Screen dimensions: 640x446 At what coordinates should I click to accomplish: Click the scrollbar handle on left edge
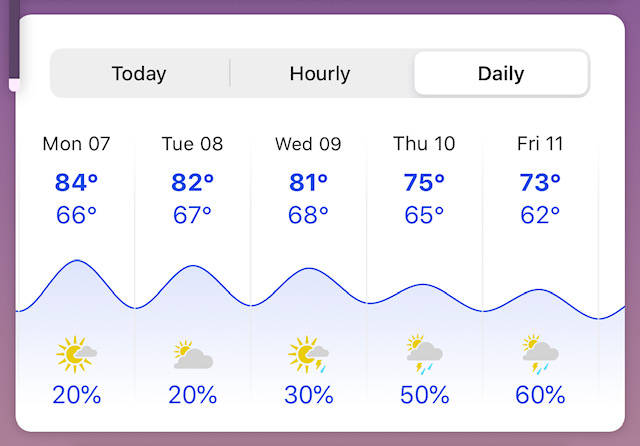coord(14,84)
